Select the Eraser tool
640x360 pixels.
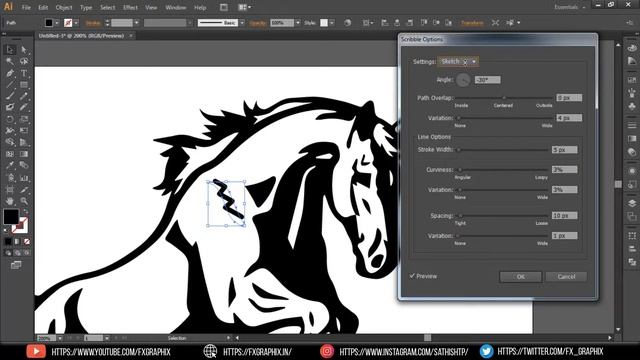[x=24, y=107]
